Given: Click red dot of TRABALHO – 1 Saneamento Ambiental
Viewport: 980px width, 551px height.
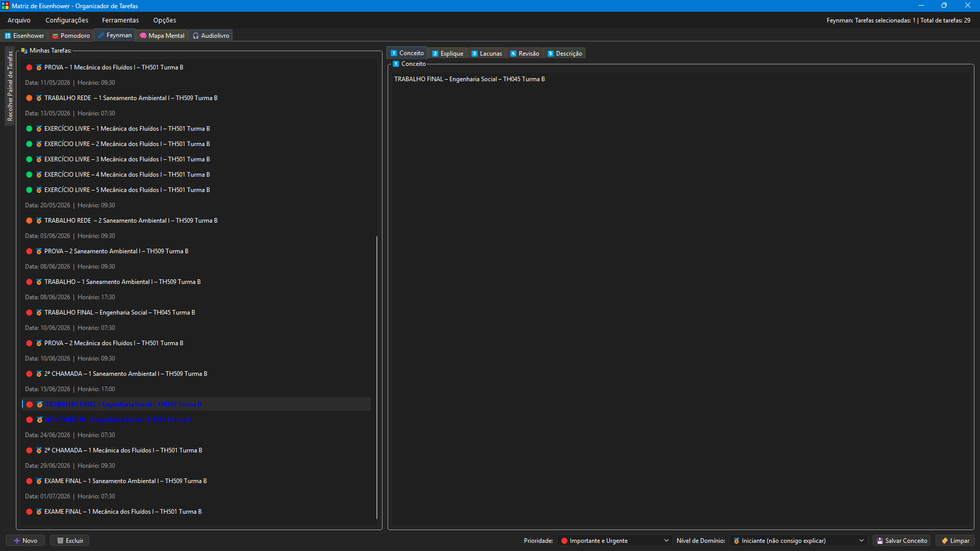Looking at the screenshot, I should click(29, 282).
